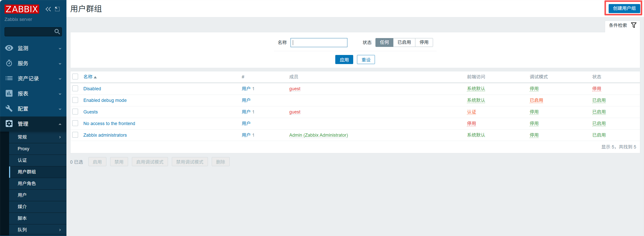Select 任何 status filter
This screenshot has width=644, height=236.
coord(384,42)
